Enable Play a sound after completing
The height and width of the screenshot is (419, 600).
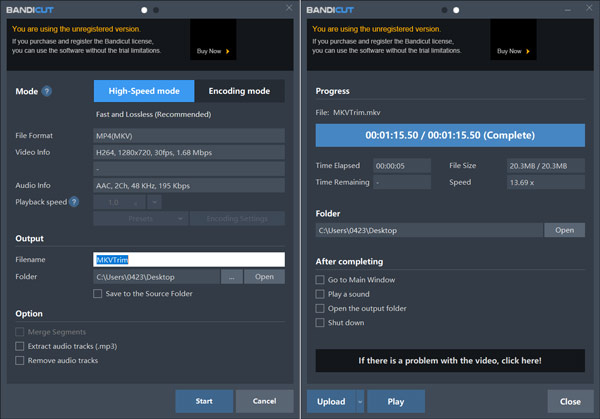coord(320,294)
